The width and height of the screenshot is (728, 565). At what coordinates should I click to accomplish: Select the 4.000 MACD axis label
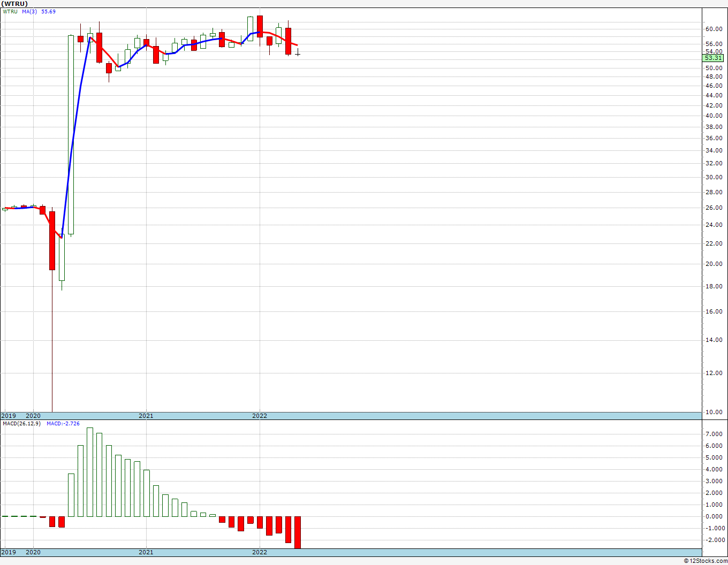[x=714, y=469]
